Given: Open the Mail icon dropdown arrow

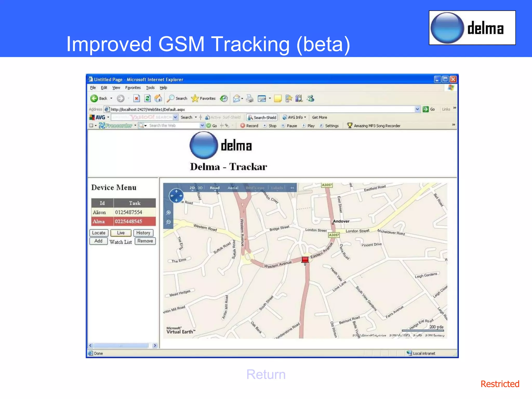Looking at the screenshot, I should point(242,98).
